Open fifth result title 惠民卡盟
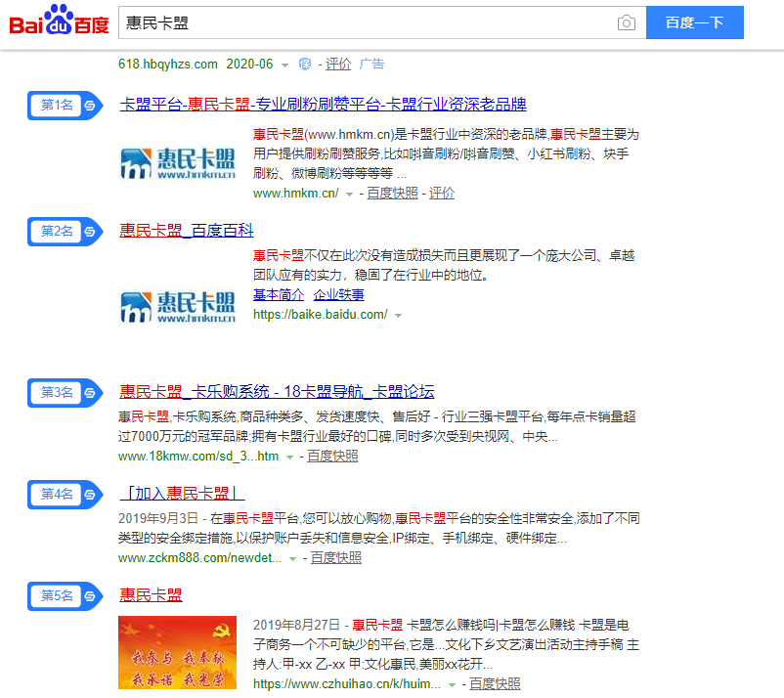 coord(151,594)
